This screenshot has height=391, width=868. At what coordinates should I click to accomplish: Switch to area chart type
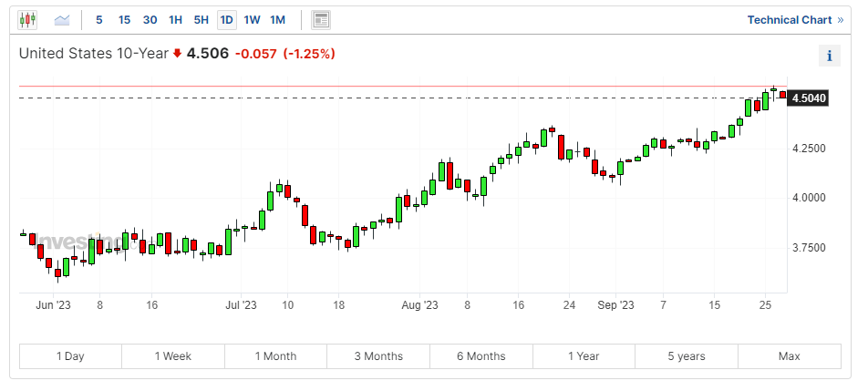pos(62,19)
